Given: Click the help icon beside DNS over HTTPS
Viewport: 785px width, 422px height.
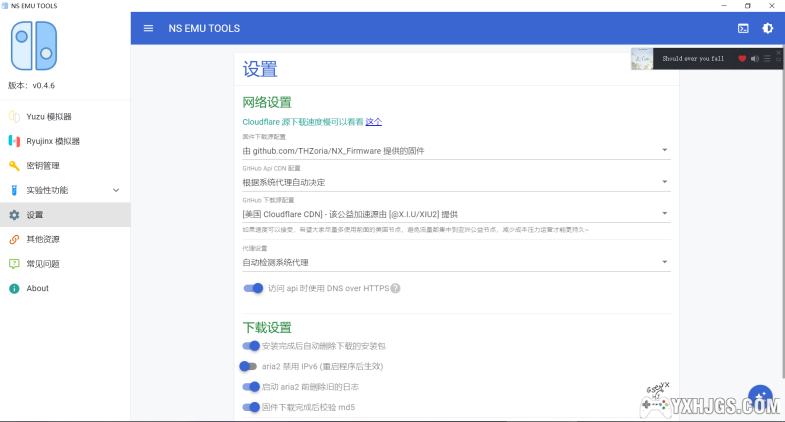Looking at the screenshot, I should [396, 288].
